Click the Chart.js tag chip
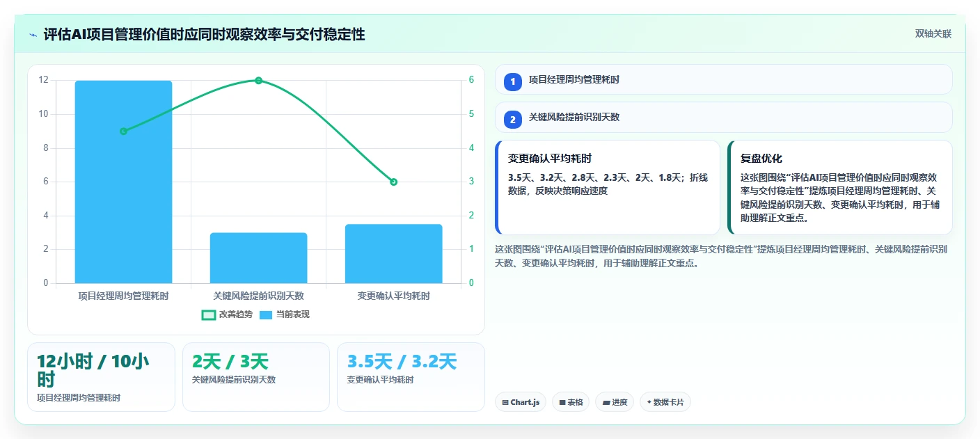The width and height of the screenshot is (980, 439). 521,402
